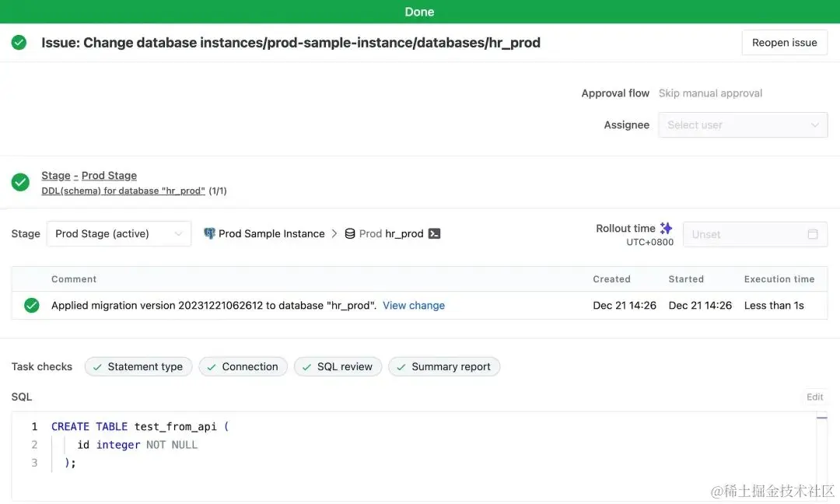Open DDL(schema) for database "hr_prod" link
This screenshot has width=840, height=504.
[123, 191]
